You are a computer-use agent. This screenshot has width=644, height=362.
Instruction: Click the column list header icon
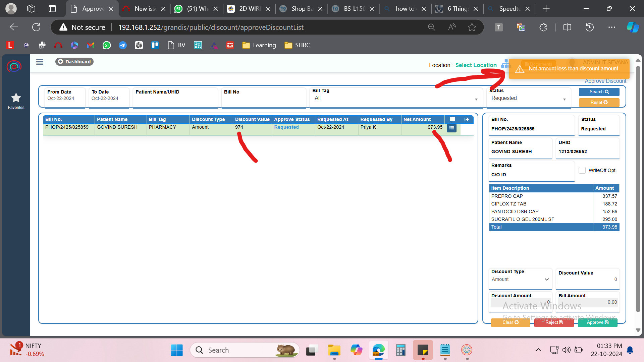pos(452,119)
